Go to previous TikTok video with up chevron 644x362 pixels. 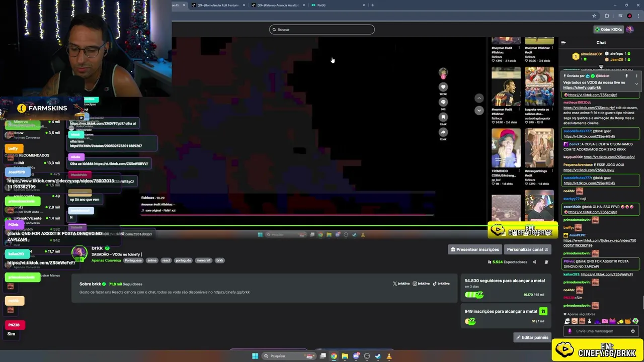point(479,99)
